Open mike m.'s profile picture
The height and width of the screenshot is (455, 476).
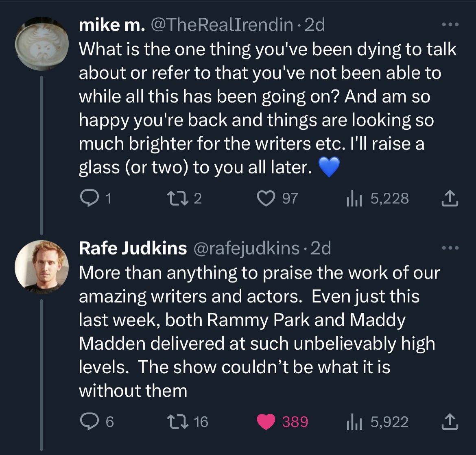click(41, 44)
